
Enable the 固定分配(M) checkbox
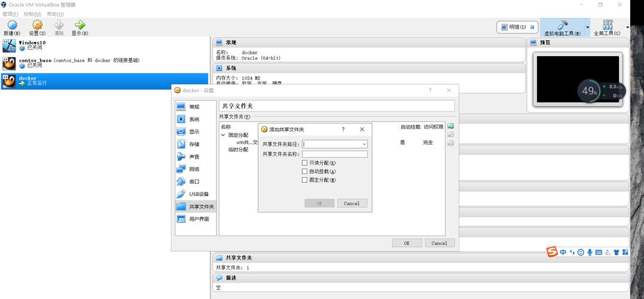click(x=304, y=180)
